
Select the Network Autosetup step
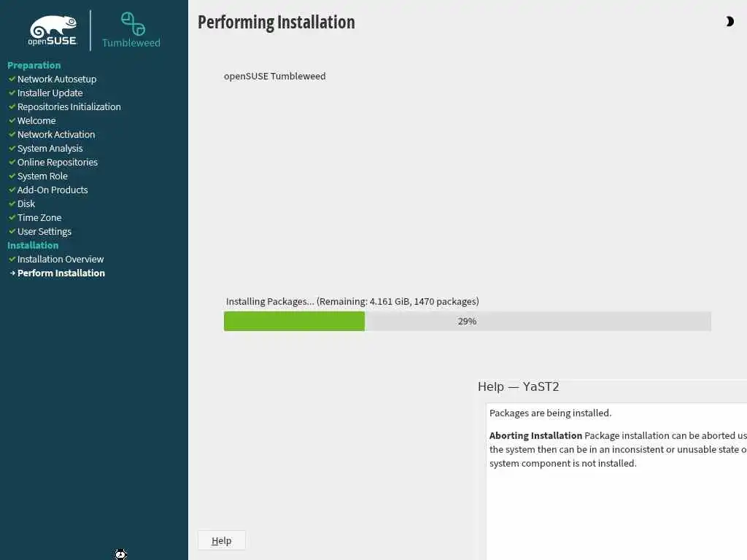[x=57, y=79]
